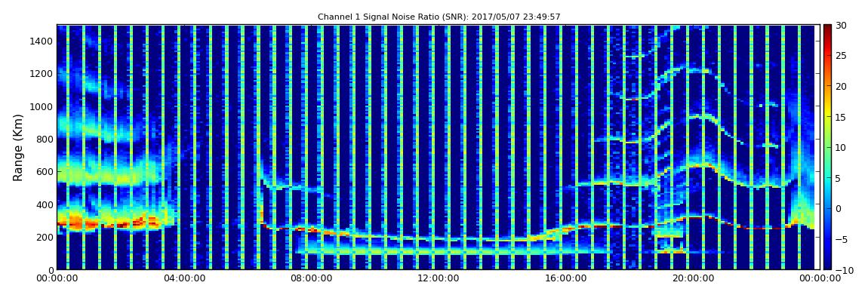Click the 800 tick label on the range axis
The height and width of the screenshot is (307, 868).
(45, 139)
